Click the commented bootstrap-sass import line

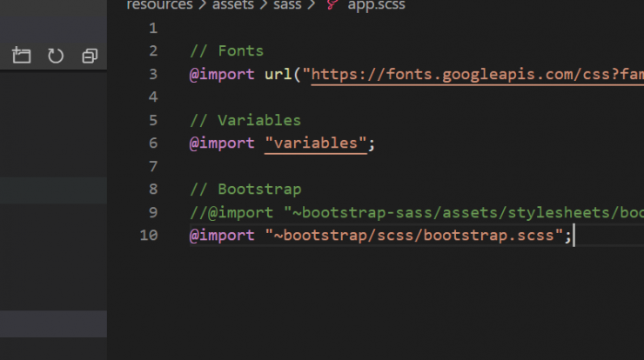pos(417,213)
